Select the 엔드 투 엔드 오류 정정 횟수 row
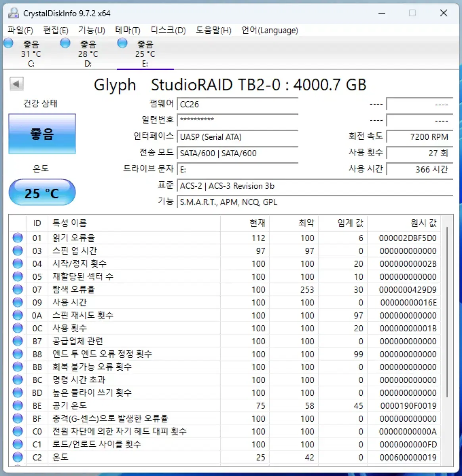 coord(225,354)
